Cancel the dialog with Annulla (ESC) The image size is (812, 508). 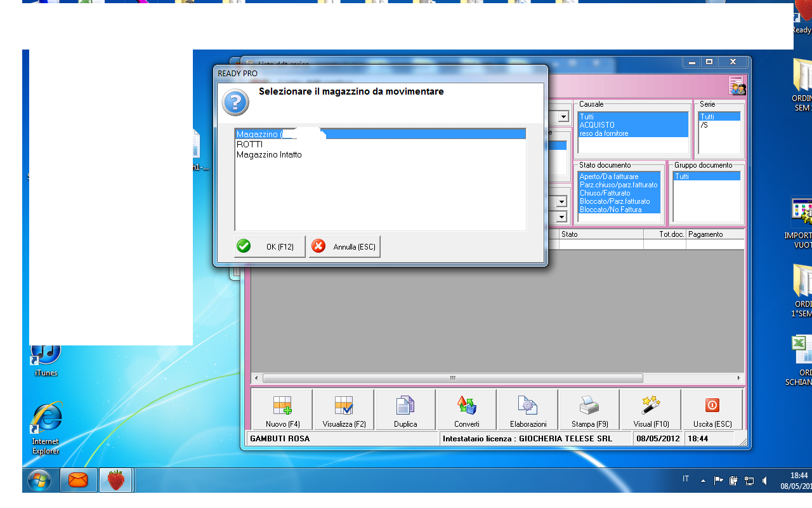point(344,246)
